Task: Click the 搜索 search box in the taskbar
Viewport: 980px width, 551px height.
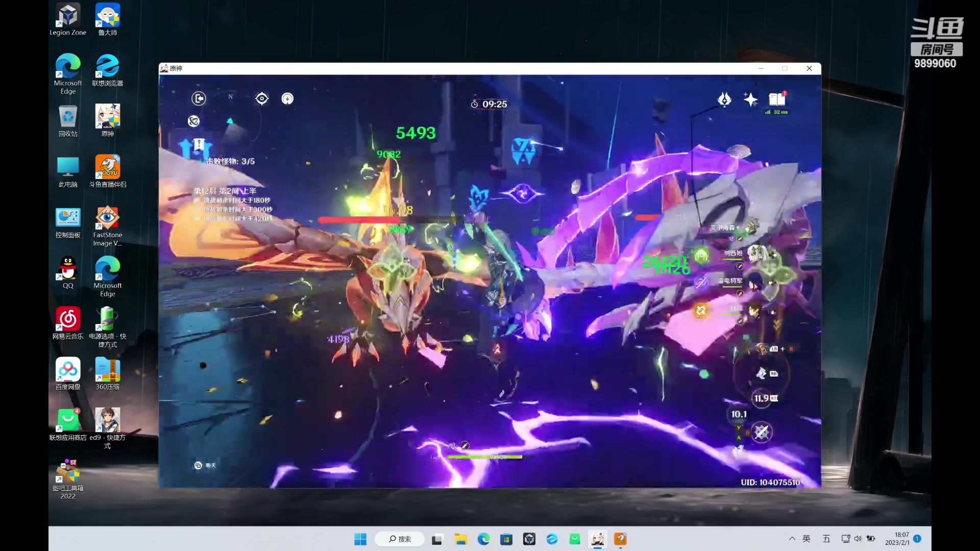Action: pyautogui.click(x=400, y=539)
